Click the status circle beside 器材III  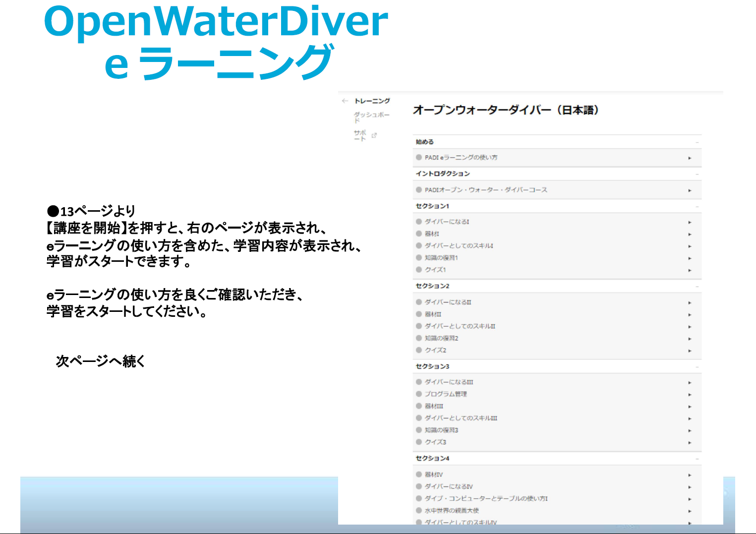click(x=419, y=406)
